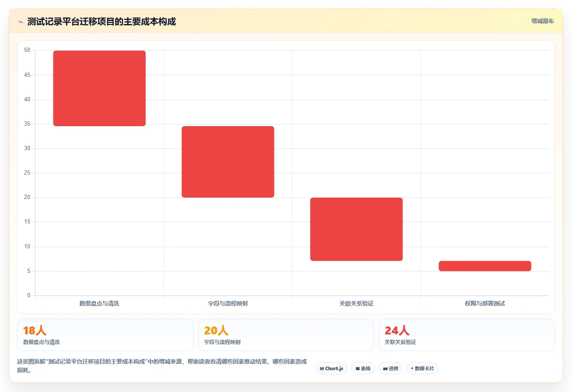
Task: Click the y-axis value 5
Action: (28, 271)
